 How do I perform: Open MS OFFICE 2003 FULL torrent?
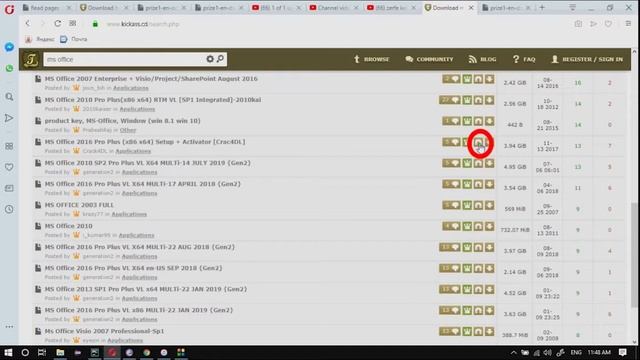pos(79,205)
